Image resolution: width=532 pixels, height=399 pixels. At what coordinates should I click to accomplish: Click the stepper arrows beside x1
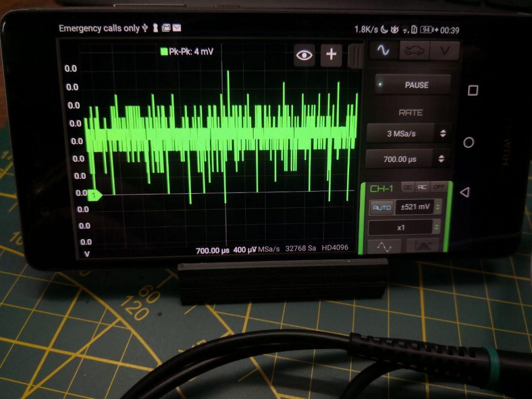pos(436,227)
